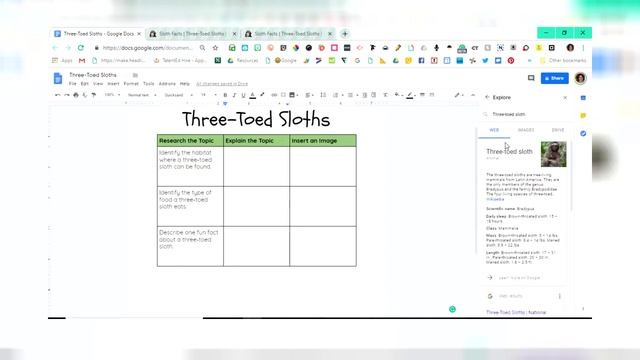Screen dimensions: 640x360
Task: Switch to second 'Sloth Facts' browser tab
Action: 288,34
